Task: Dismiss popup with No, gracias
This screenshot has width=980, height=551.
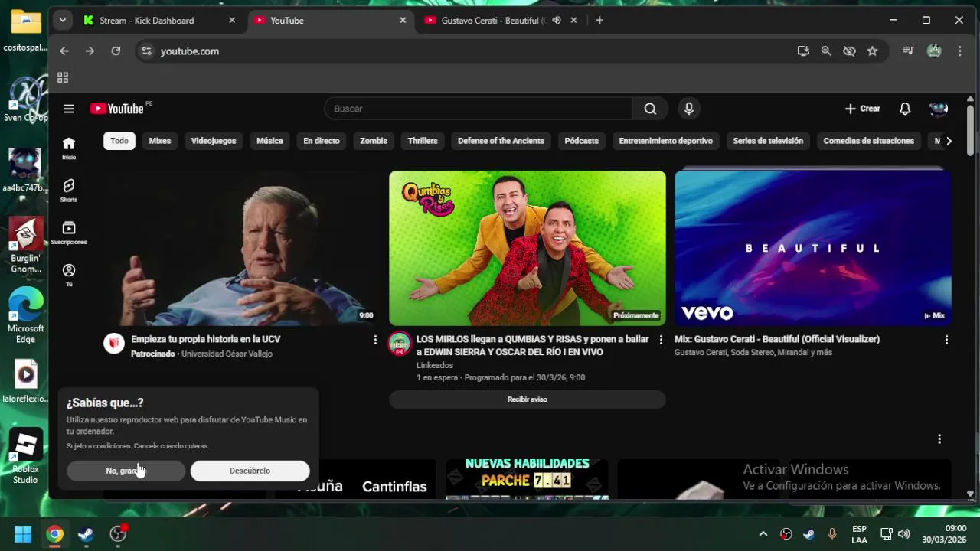Action: click(126, 471)
